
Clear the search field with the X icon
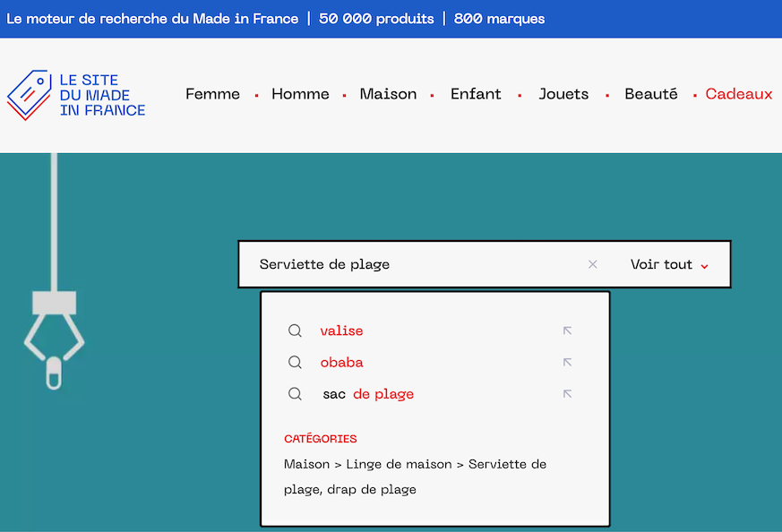(x=592, y=264)
